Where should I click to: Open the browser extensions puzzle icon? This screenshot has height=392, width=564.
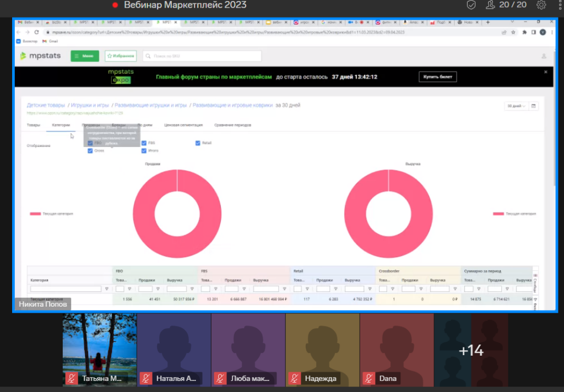pos(524,32)
